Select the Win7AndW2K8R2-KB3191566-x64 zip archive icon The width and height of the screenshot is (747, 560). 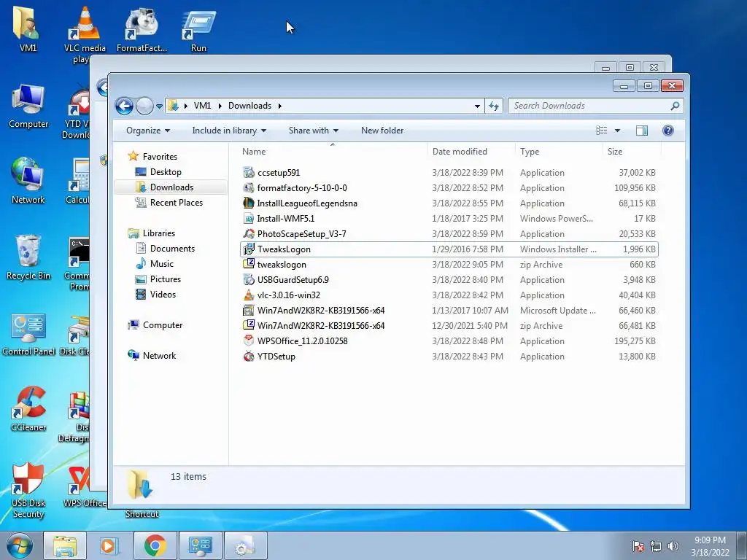point(249,326)
